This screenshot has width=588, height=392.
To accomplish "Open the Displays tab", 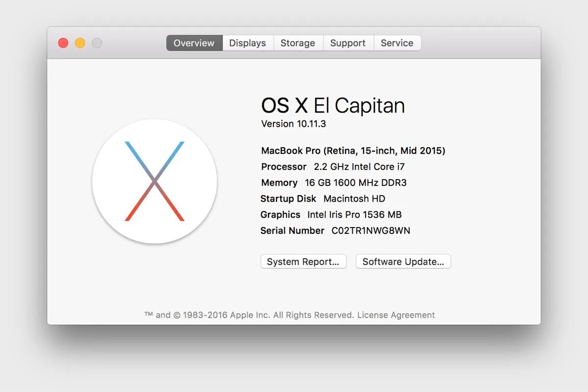I will [x=248, y=43].
